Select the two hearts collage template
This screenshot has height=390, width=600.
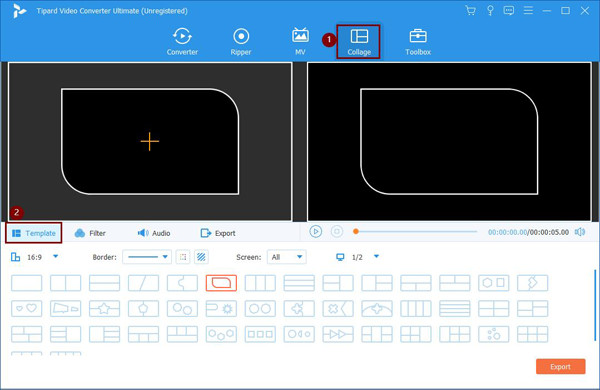[x=26, y=308]
